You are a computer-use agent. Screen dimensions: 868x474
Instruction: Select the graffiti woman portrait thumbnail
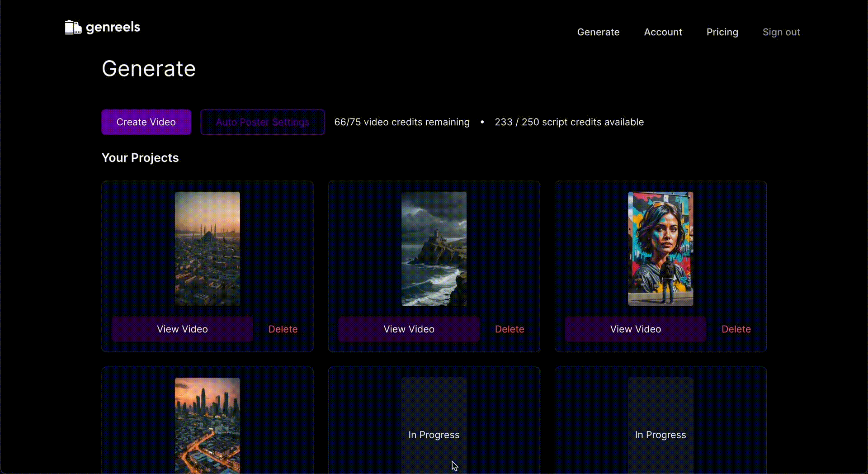pos(660,249)
